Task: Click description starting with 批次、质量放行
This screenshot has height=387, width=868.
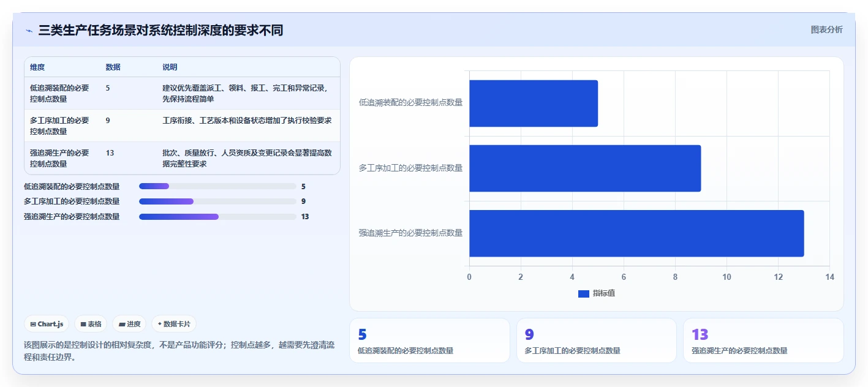Action: [x=247, y=158]
